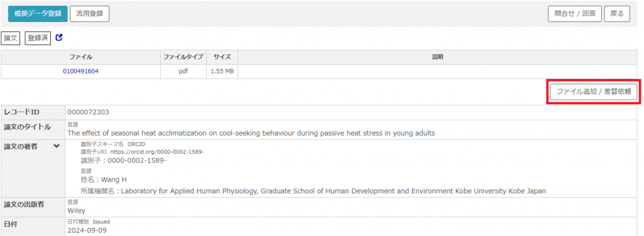Click the 識別子スキーマ名 ORCID text
Viewport: 644px width, 236px height.
point(113,144)
